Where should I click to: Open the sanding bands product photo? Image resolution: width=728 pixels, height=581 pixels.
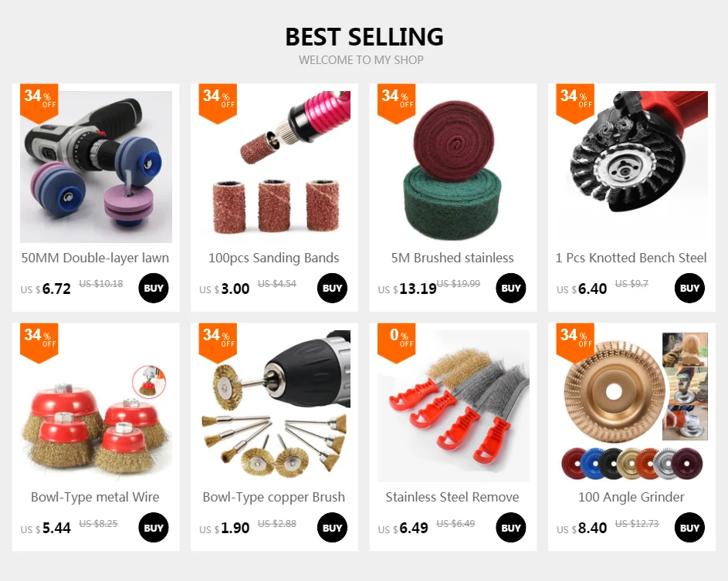274,167
